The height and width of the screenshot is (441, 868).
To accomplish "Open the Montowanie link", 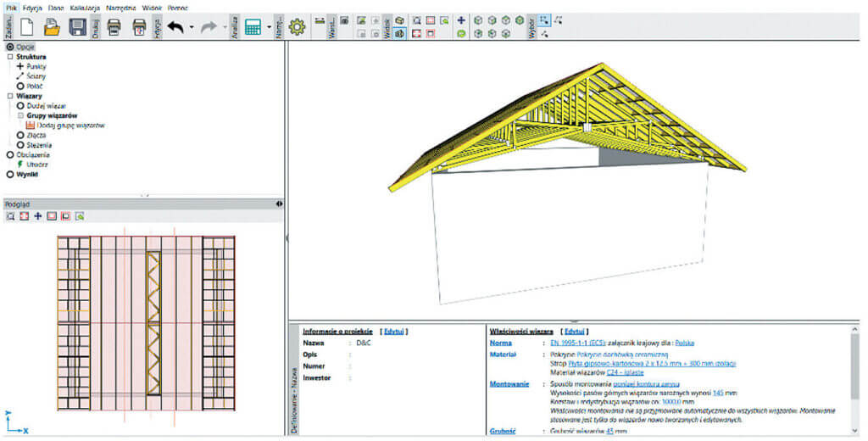I will (x=509, y=384).
